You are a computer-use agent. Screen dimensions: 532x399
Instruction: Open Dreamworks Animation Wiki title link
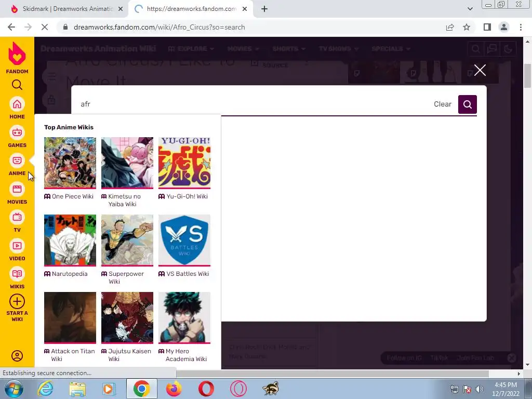pyautogui.click(x=98, y=48)
